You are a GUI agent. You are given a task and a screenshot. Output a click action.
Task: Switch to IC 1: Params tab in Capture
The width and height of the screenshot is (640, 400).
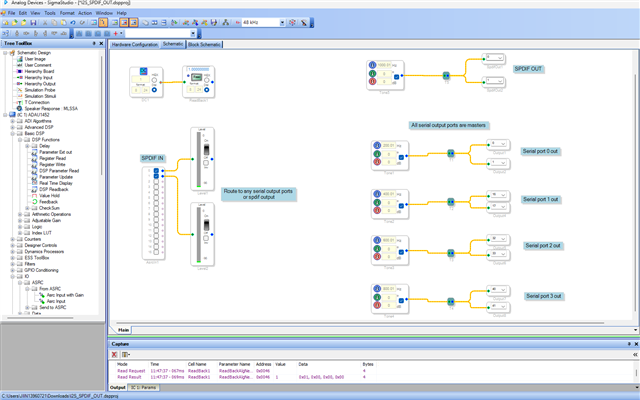(x=143, y=387)
